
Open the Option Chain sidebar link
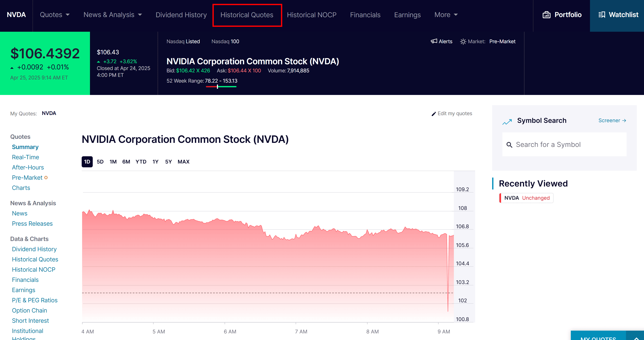click(30, 310)
